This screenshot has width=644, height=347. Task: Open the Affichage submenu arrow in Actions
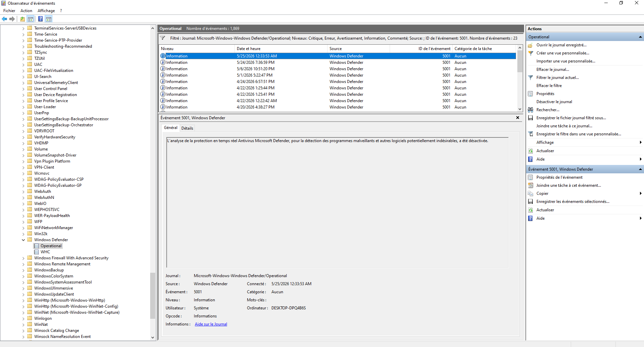click(641, 142)
